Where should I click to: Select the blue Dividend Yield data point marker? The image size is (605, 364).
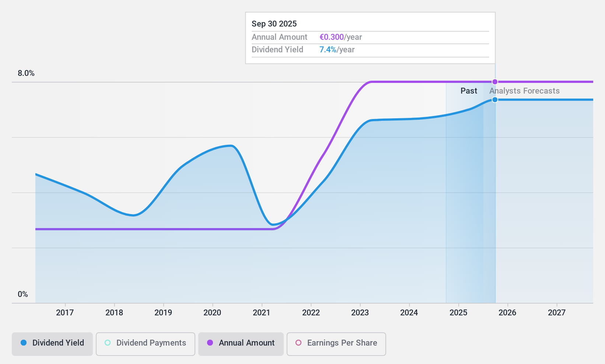pos(495,100)
